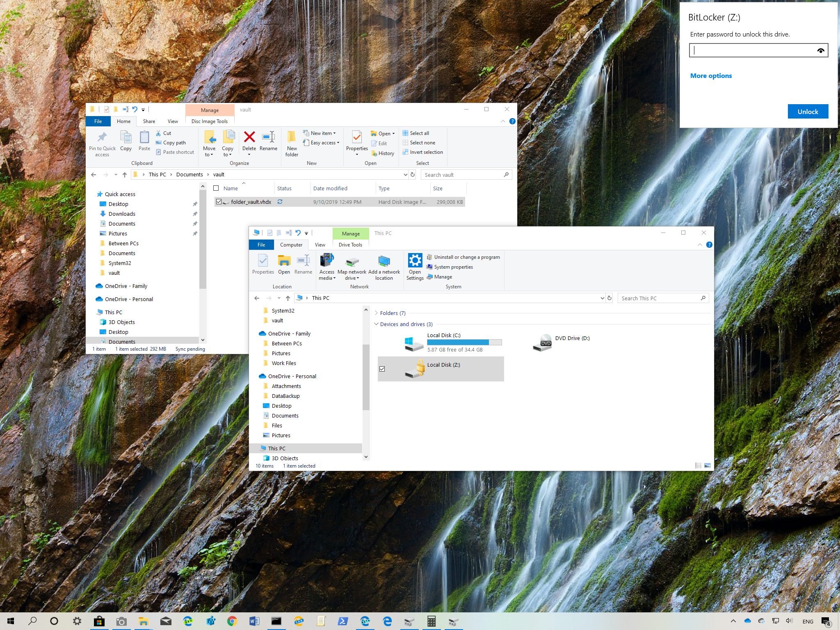
Task: Click the Unlock button in BitLocker dialog
Action: 808,111
